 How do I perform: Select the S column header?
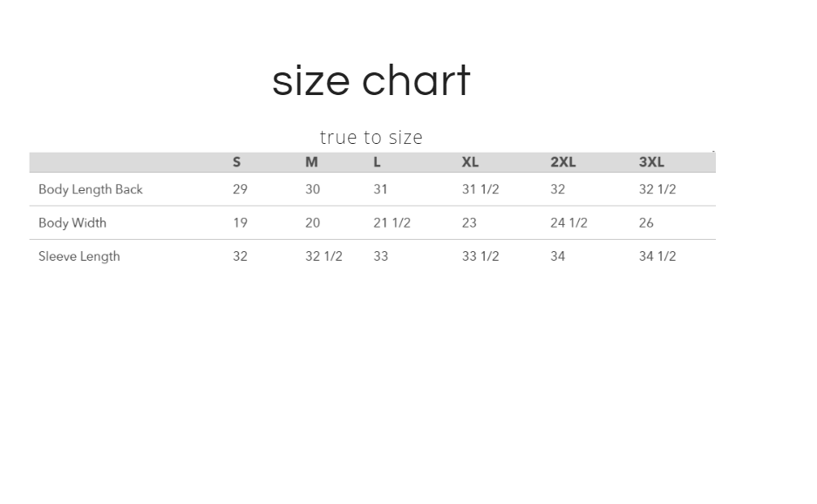236,162
